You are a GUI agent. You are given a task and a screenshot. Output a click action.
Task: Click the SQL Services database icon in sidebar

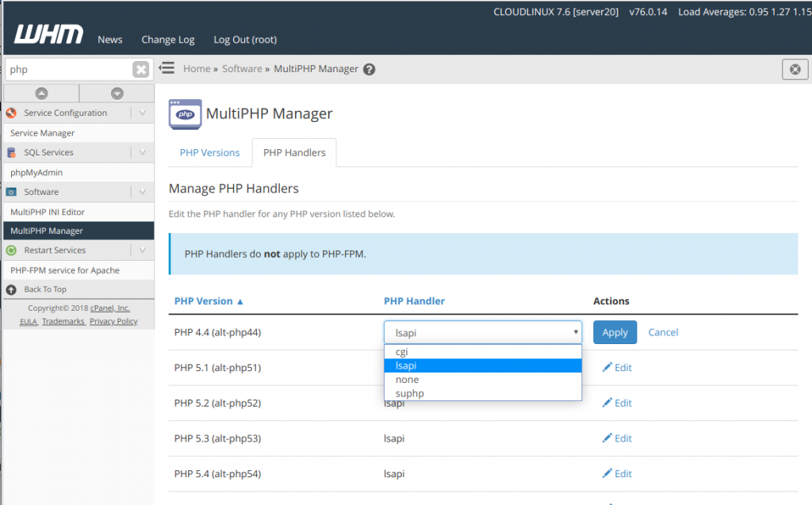pyautogui.click(x=10, y=152)
